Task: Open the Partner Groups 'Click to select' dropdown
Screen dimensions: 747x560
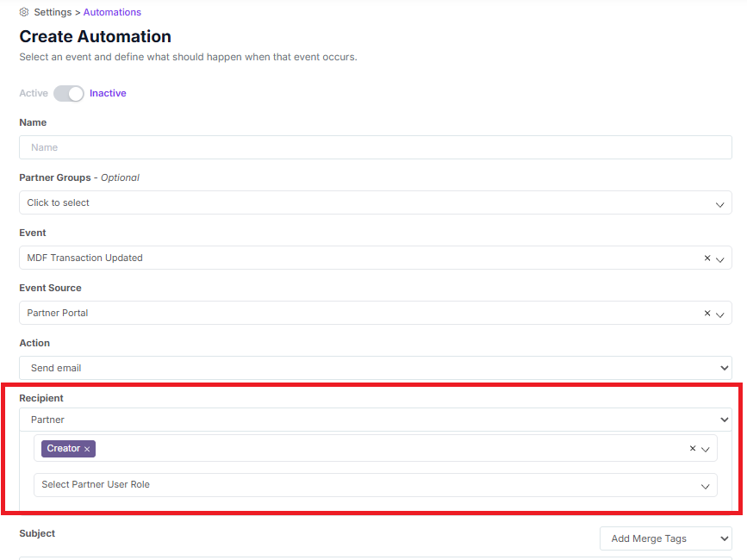Action: coord(376,202)
